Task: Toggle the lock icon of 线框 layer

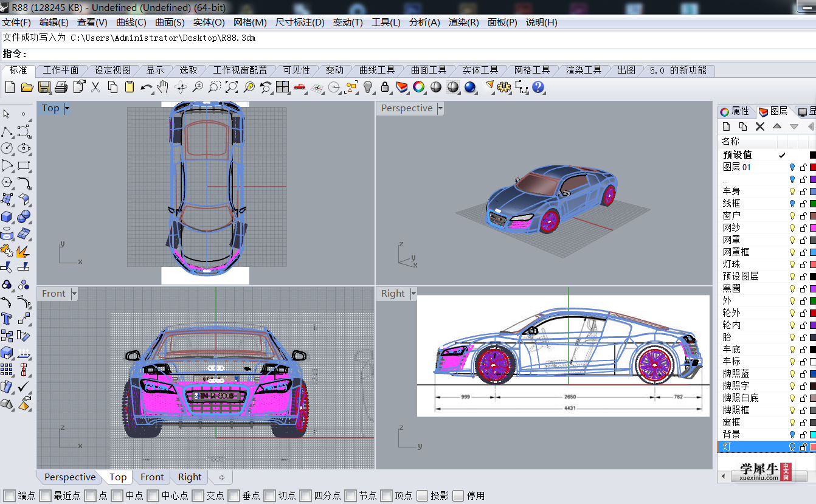Action: [803, 204]
